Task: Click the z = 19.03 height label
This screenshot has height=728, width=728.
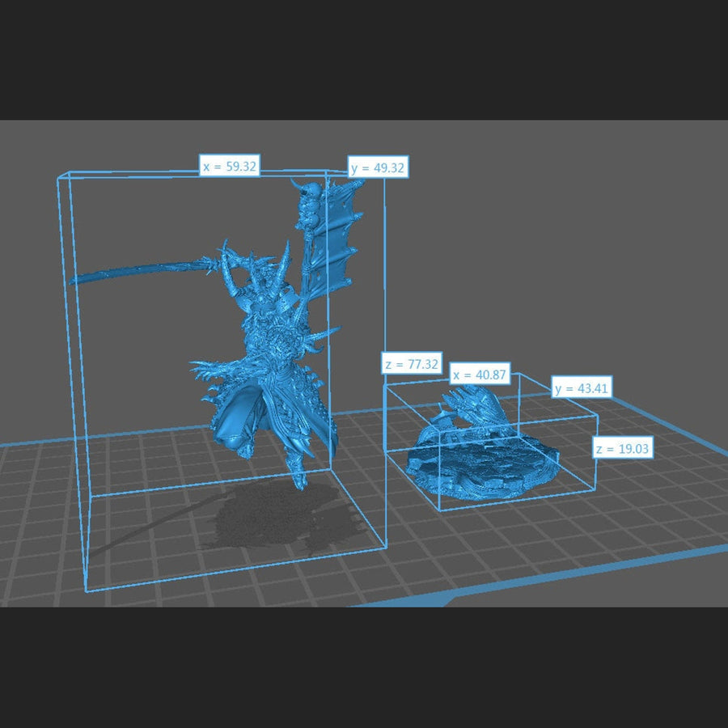Action: [x=622, y=448]
